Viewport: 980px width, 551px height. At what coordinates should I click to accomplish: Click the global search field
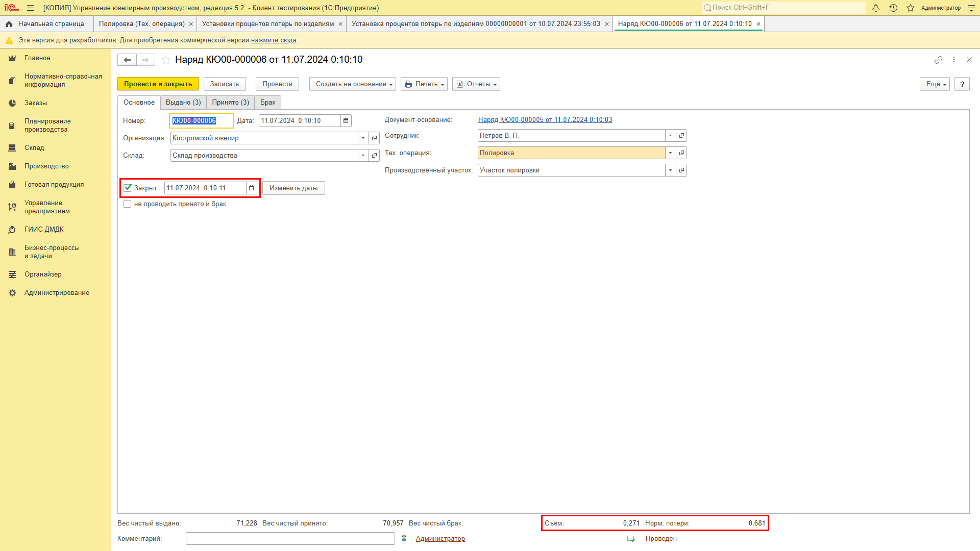(784, 8)
